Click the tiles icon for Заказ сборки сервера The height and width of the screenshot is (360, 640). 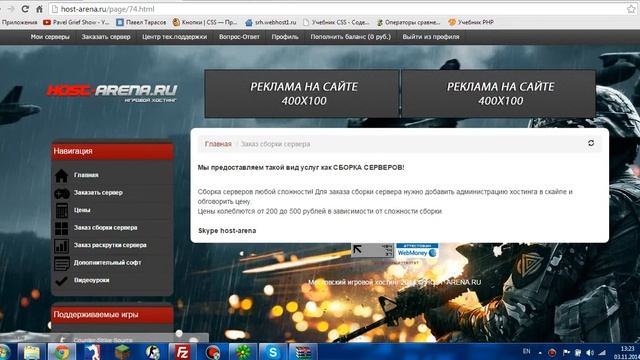[x=62, y=228]
